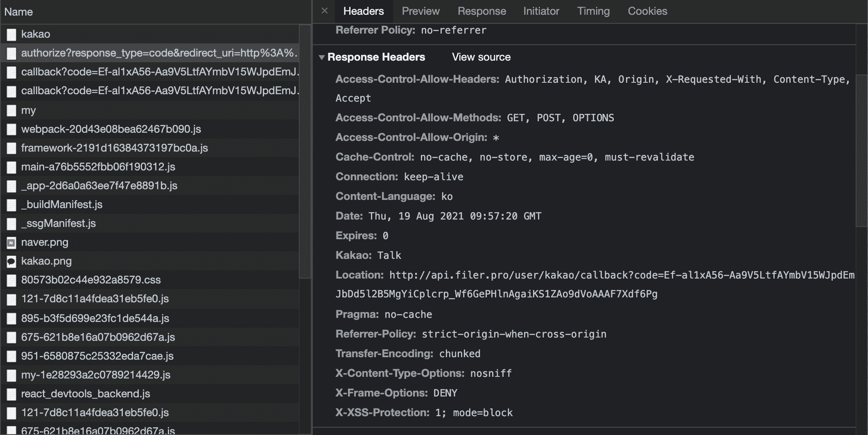The image size is (868, 435).
Task: Click the file icon for 80573b02c44e932a8579.css
Action: pos(11,280)
